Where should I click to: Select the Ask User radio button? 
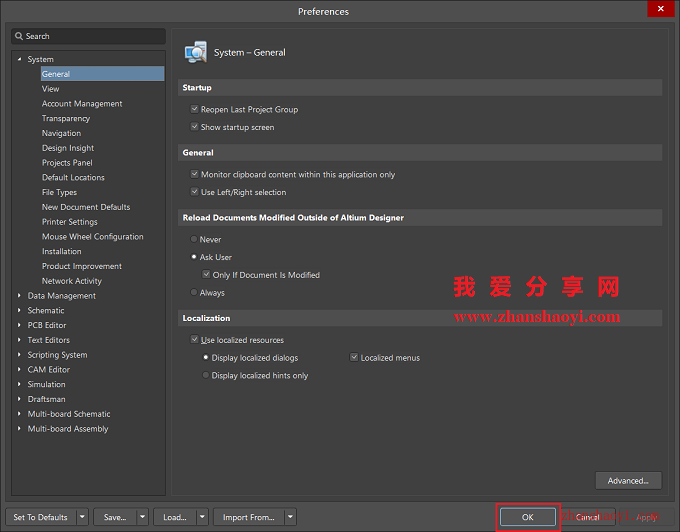click(194, 257)
